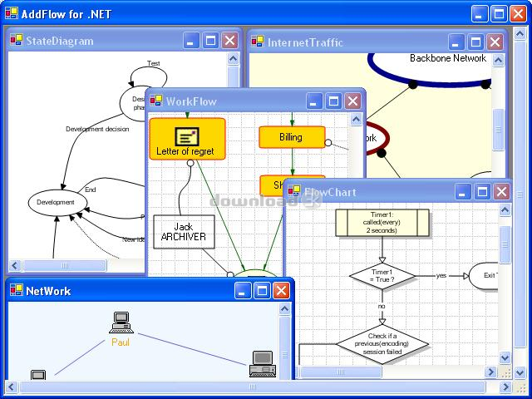The width and height of the screenshot is (532, 399).
Task: Click NetWork scroll up arrow
Action: [x=284, y=308]
